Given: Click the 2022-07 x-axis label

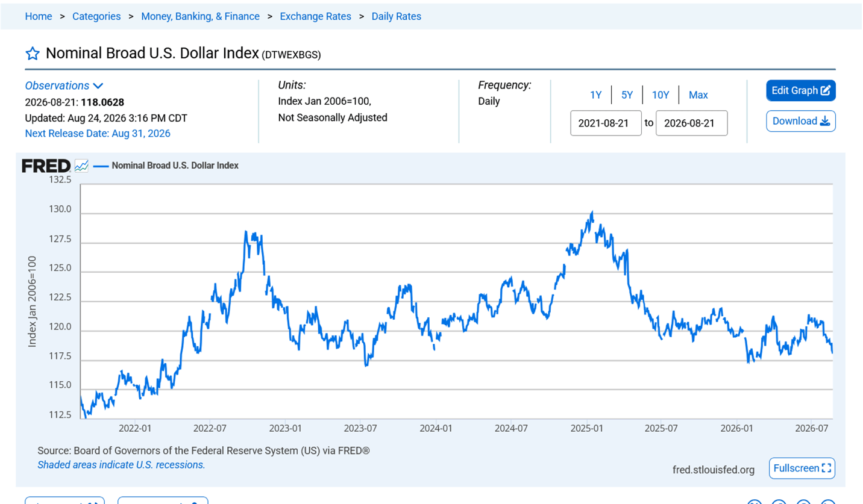Looking at the screenshot, I should coord(209,428).
